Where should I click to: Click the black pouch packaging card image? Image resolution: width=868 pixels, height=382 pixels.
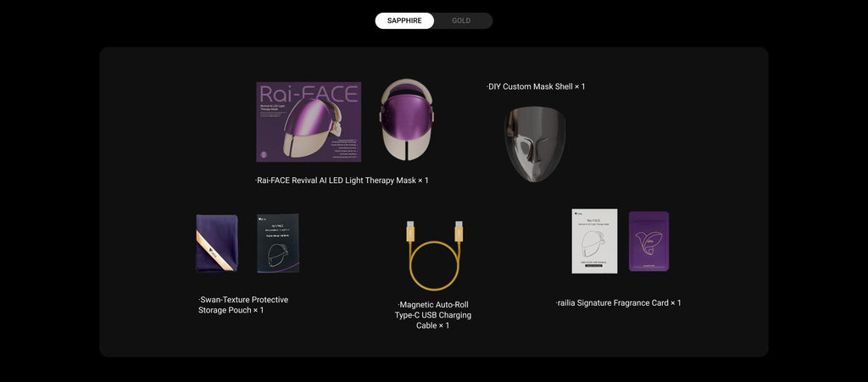tap(278, 243)
